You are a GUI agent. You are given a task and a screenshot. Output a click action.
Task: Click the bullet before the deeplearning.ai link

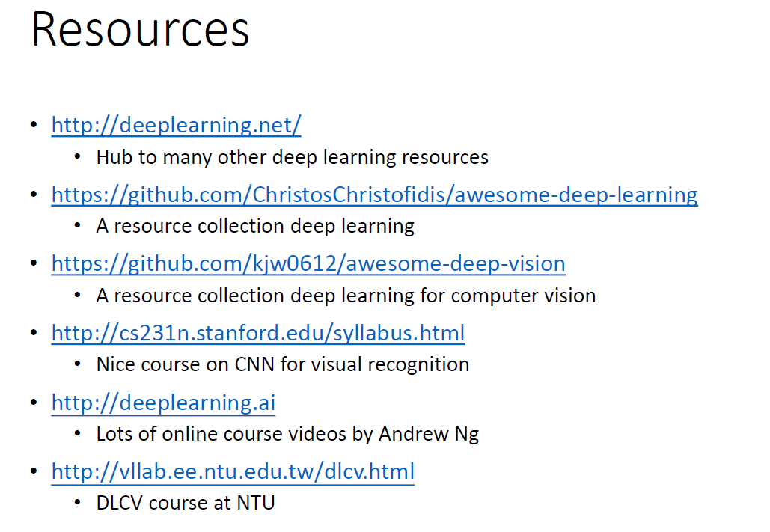[x=33, y=403]
